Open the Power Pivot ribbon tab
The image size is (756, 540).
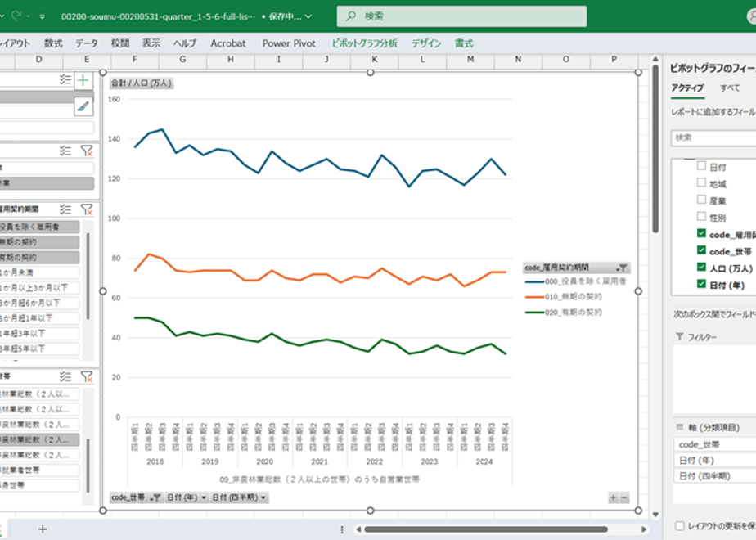point(289,43)
